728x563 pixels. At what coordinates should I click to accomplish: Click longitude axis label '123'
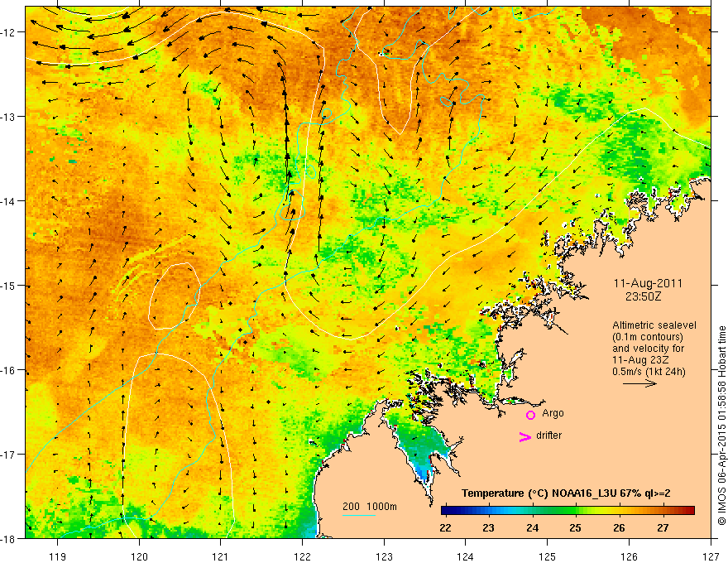[x=384, y=557]
